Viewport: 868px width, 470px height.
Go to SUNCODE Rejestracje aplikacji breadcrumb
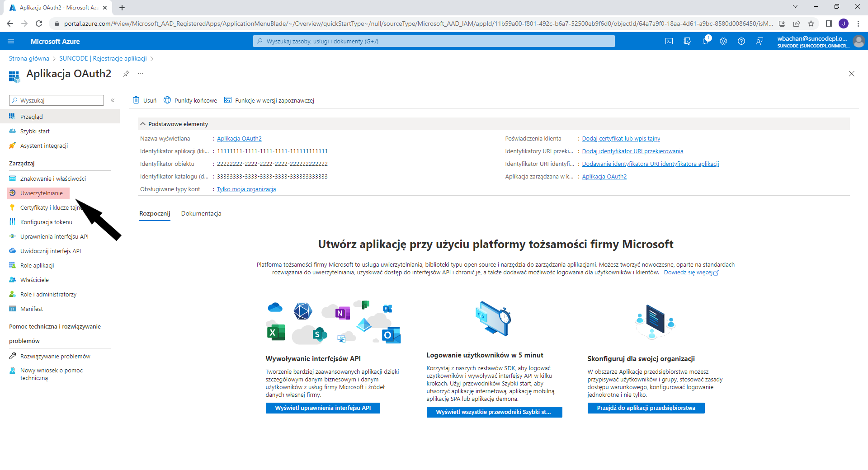pos(103,58)
